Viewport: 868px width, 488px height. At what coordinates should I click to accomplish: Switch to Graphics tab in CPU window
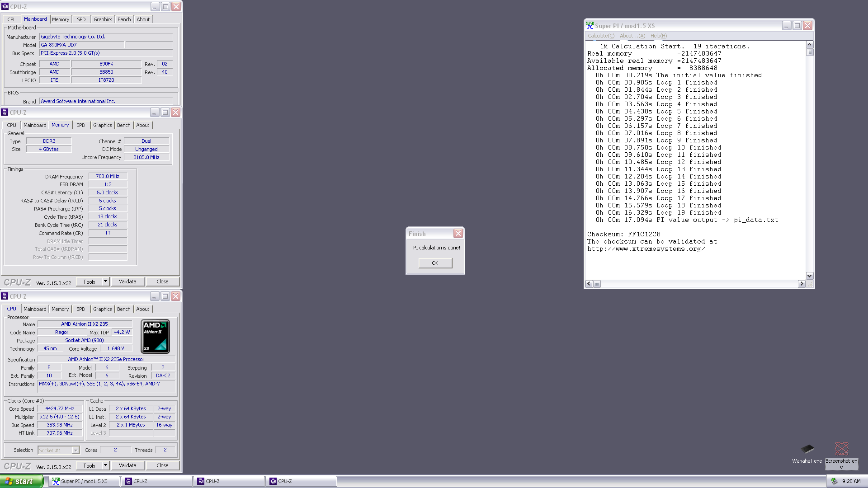tap(103, 309)
